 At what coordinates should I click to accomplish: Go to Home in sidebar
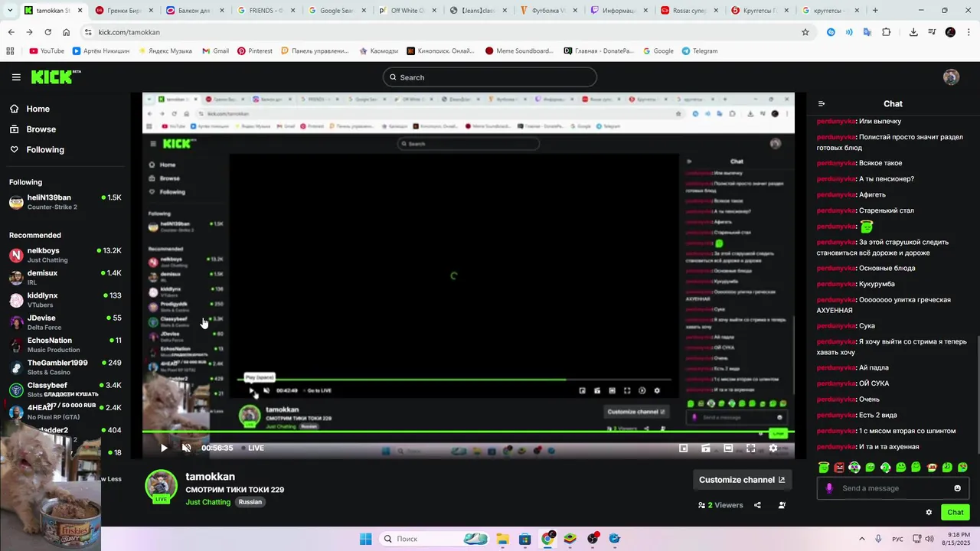pyautogui.click(x=38, y=109)
